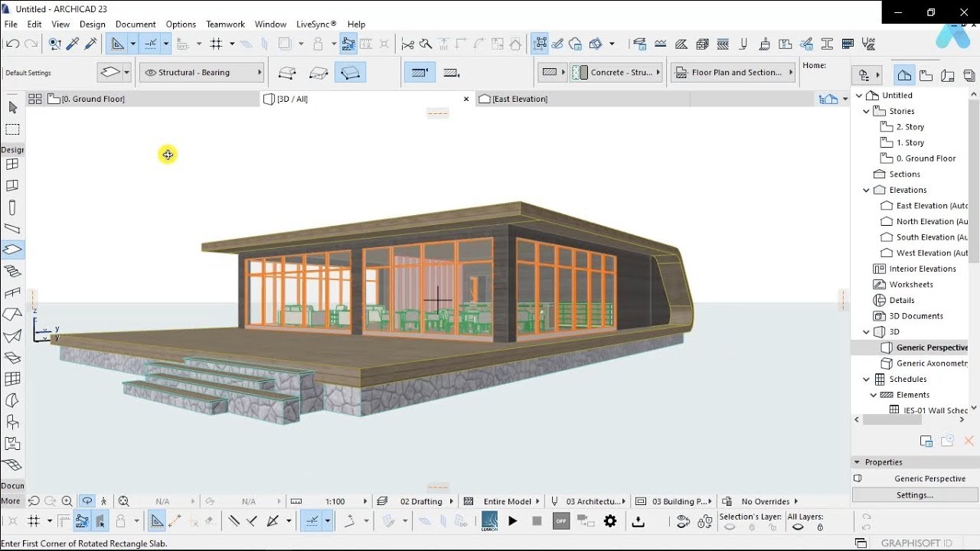
Task: Toggle the grid snap button
Action: (216, 44)
